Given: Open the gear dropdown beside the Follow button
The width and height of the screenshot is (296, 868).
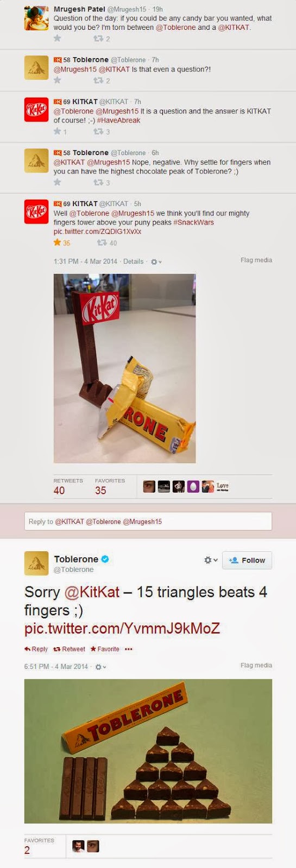Looking at the screenshot, I should (x=211, y=560).
